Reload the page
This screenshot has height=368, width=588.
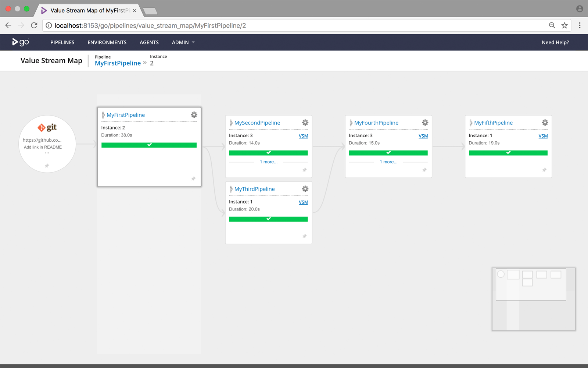pos(34,25)
